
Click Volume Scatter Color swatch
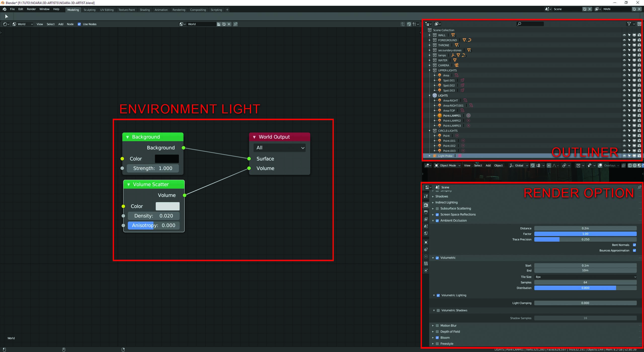pos(168,206)
